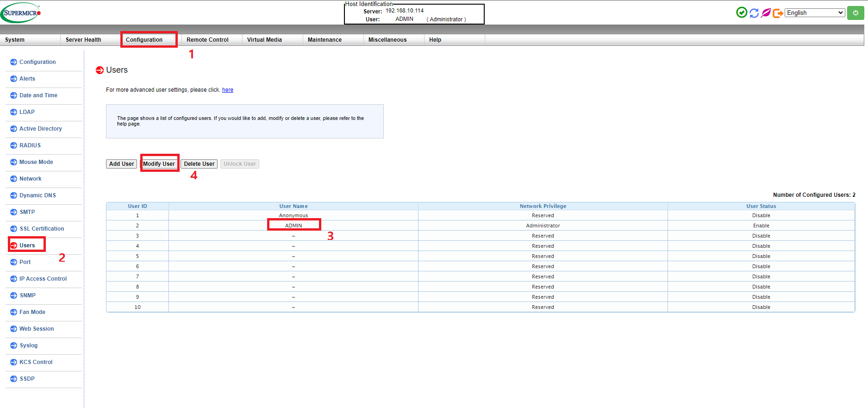Click the magenta leaf icon
Image resolution: width=868 pixels, height=408 pixels.
pos(766,13)
